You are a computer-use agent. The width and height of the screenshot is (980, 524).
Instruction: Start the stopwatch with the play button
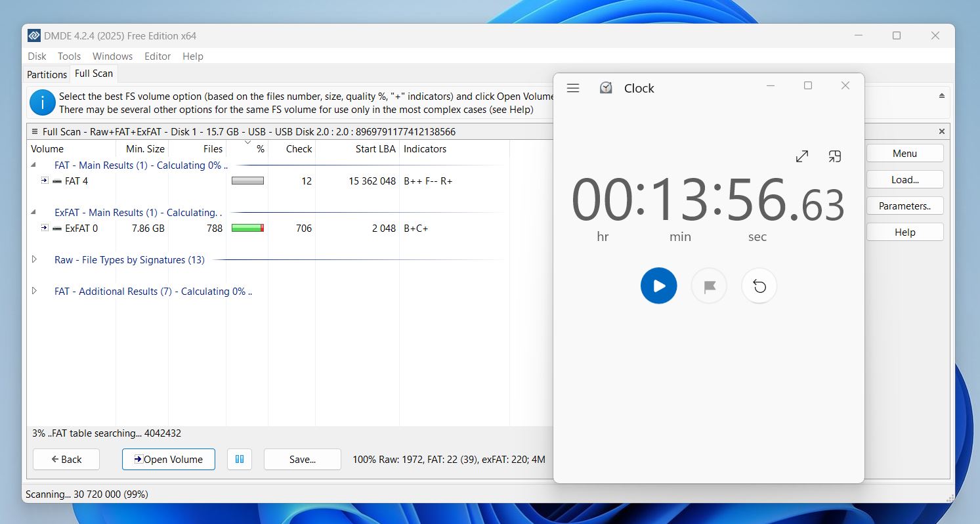(x=658, y=286)
